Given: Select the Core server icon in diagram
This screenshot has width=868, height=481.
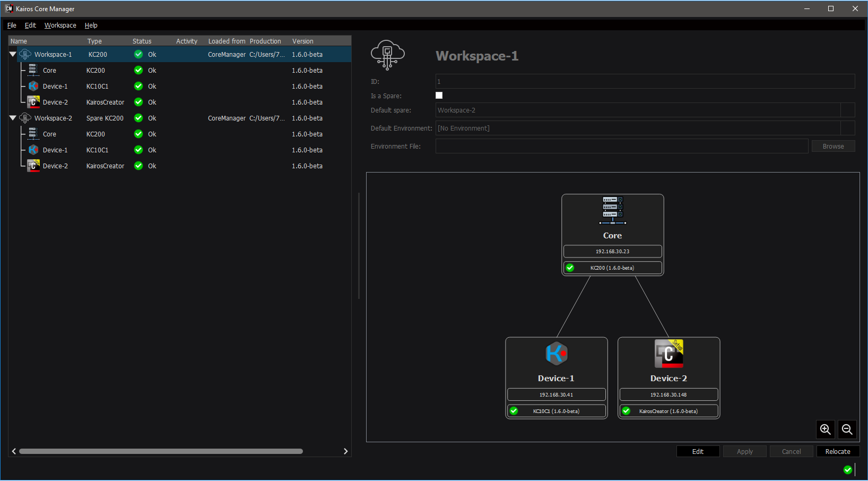Looking at the screenshot, I should (612, 210).
